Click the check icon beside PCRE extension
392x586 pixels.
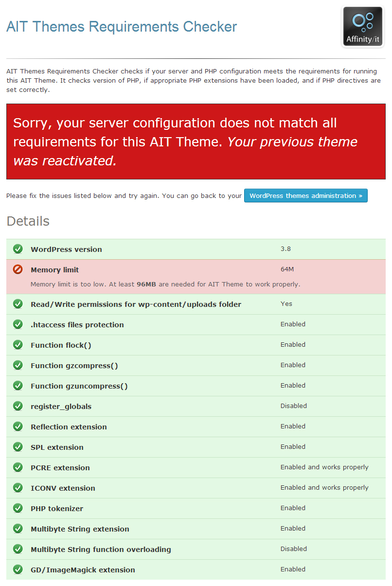18,467
